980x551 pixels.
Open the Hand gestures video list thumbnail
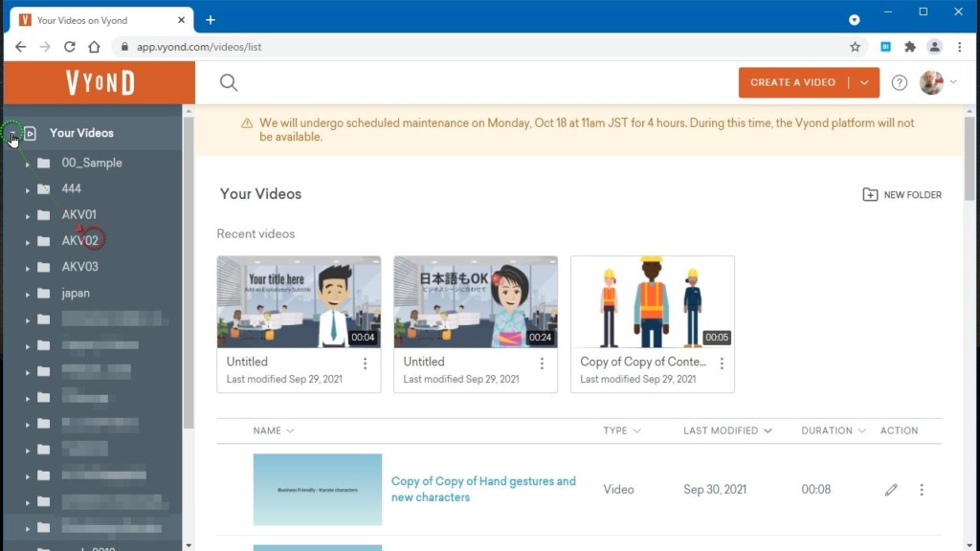[x=318, y=490]
